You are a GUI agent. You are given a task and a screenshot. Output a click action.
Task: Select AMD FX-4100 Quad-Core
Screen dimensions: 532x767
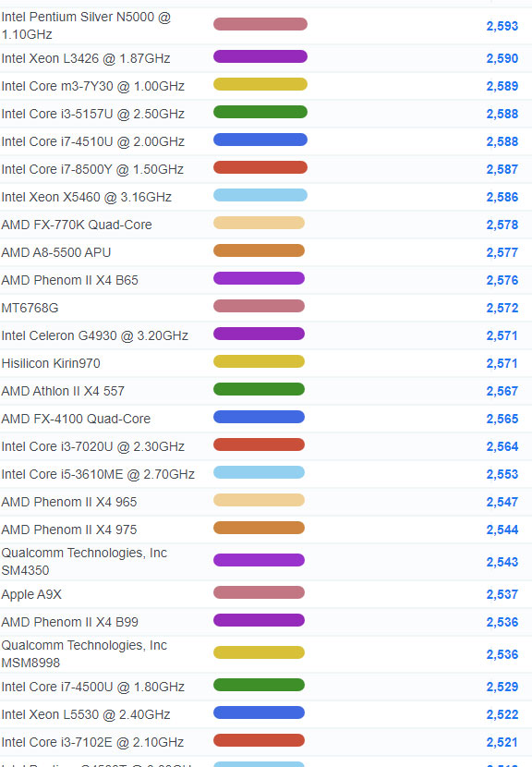point(76,419)
